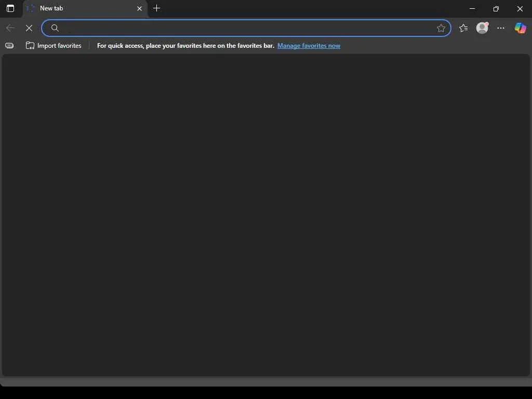The height and width of the screenshot is (399, 532).
Task: Open Manage favorites now link
Action: point(309,46)
